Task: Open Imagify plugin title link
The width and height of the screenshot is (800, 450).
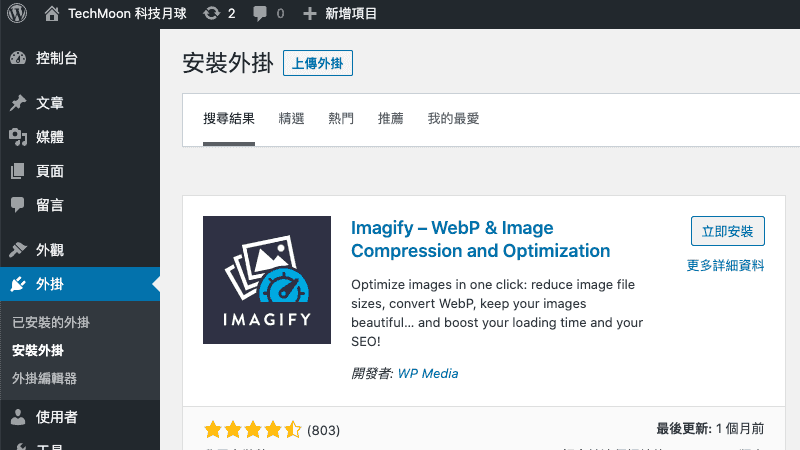Action: pos(480,239)
